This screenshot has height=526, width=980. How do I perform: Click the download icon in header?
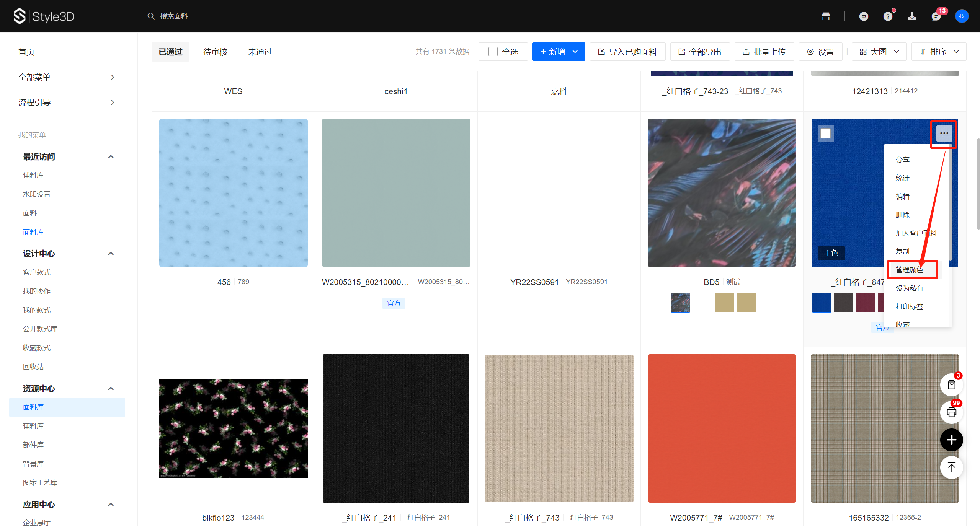pos(912,16)
